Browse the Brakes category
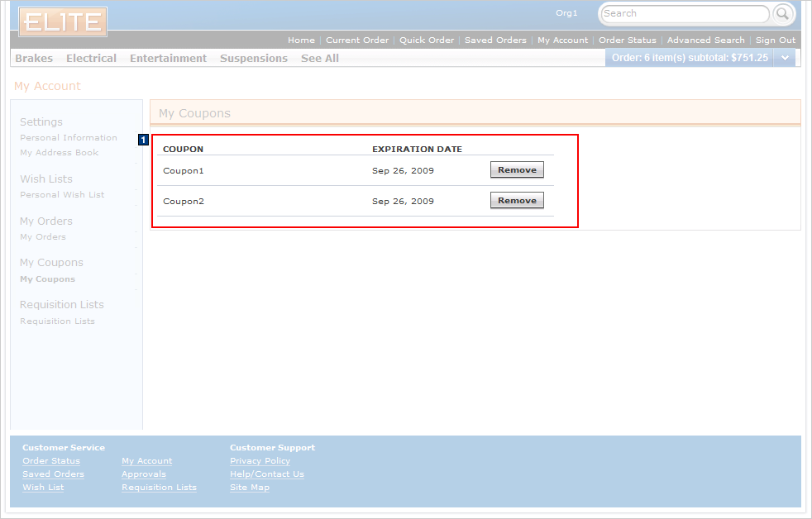 click(x=34, y=58)
